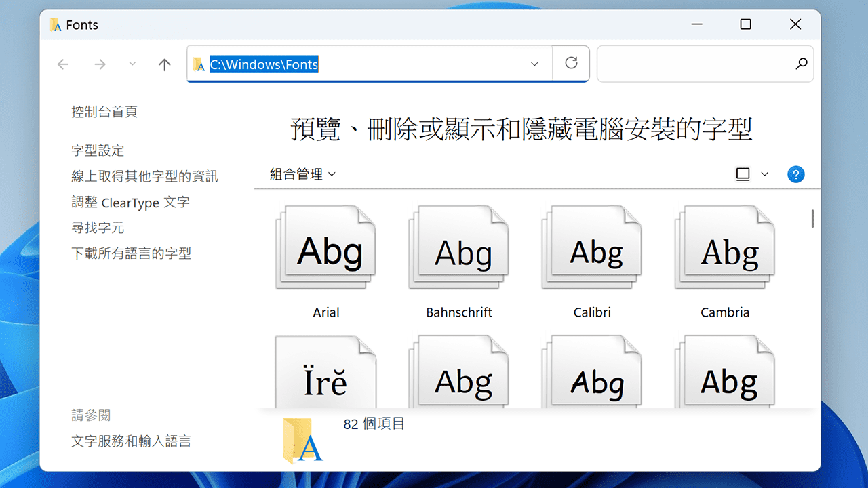Open the Bahnschrift font family

click(x=458, y=246)
